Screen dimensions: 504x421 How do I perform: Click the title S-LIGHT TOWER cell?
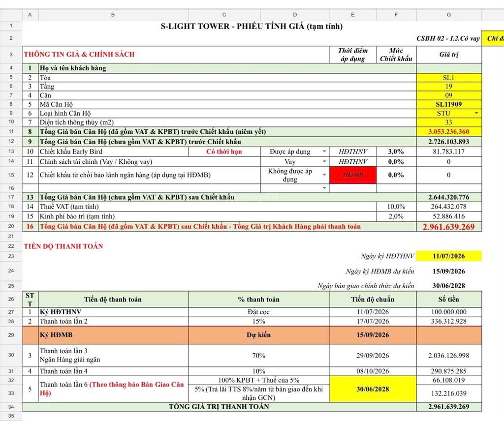click(252, 27)
